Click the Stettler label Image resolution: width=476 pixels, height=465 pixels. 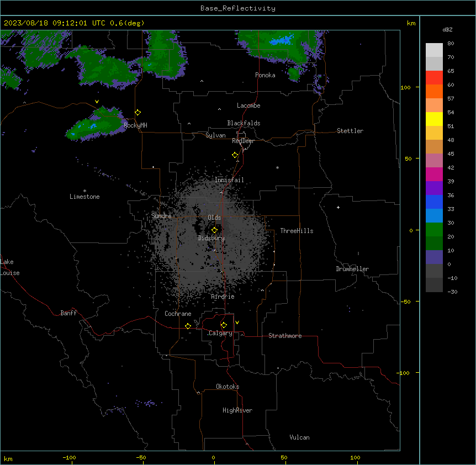pyautogui.click(x=350, y=131)
